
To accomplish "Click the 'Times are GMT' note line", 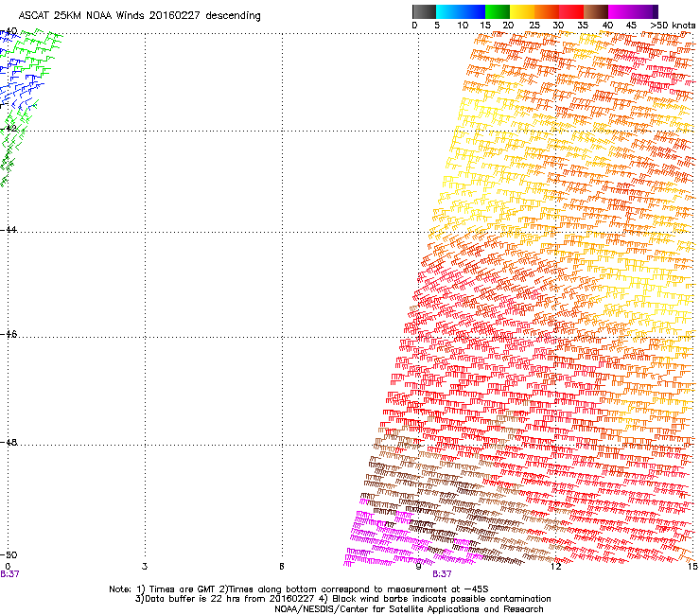I will click(299, 589).
